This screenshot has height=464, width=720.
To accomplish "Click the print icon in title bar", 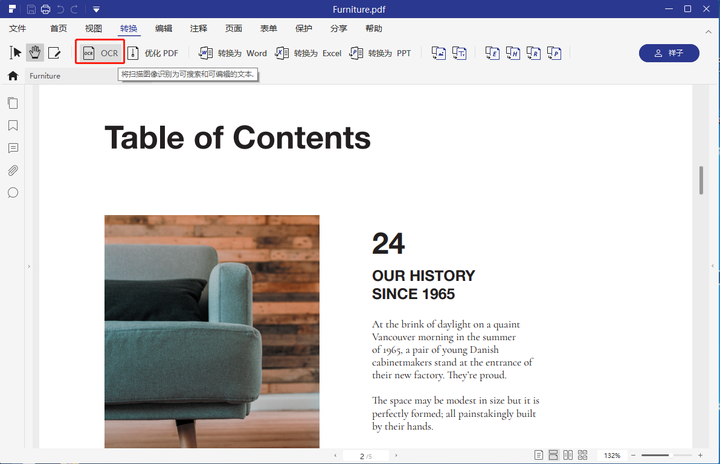I will [x=45, y=9].
